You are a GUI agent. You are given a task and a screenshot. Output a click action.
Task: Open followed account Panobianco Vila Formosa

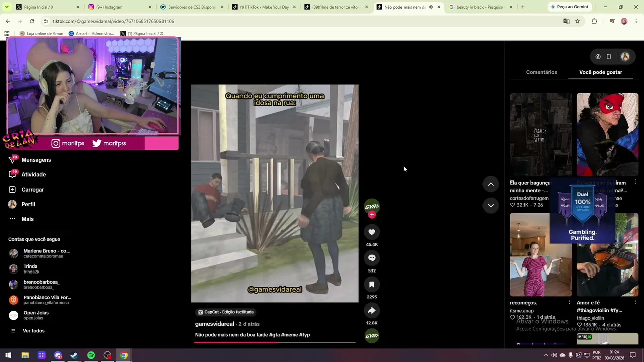pyautogui.click(x=40, y=300)
